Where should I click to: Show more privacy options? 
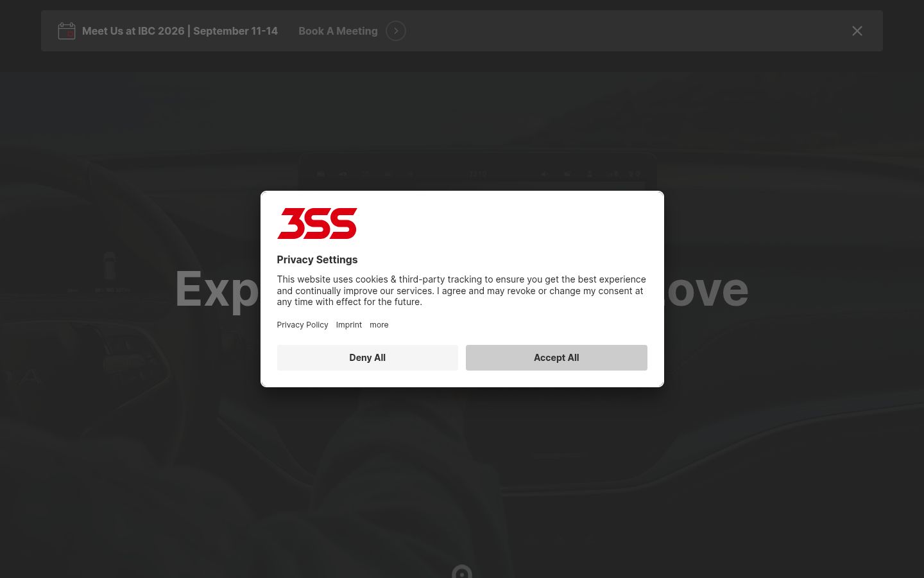pos(379,325)
